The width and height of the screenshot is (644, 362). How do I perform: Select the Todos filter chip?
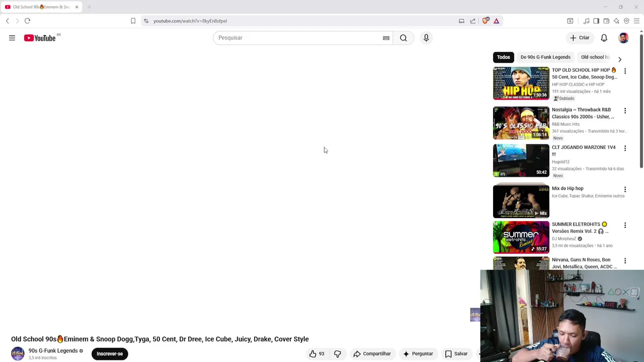click(x=504, y=57)
